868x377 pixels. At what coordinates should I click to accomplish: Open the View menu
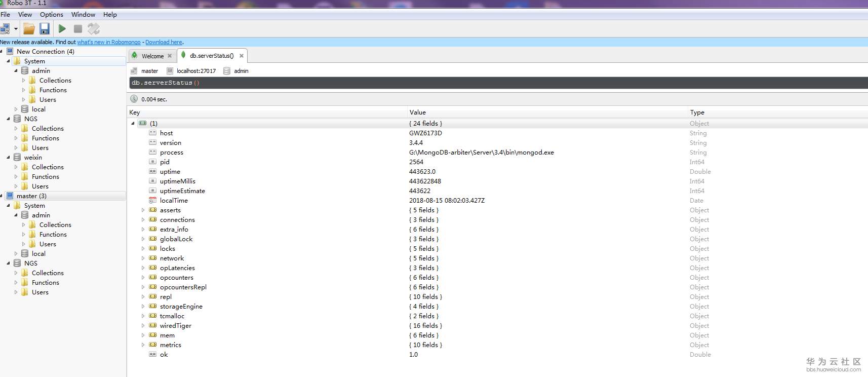pyautogui.click(x=25, y=14)
